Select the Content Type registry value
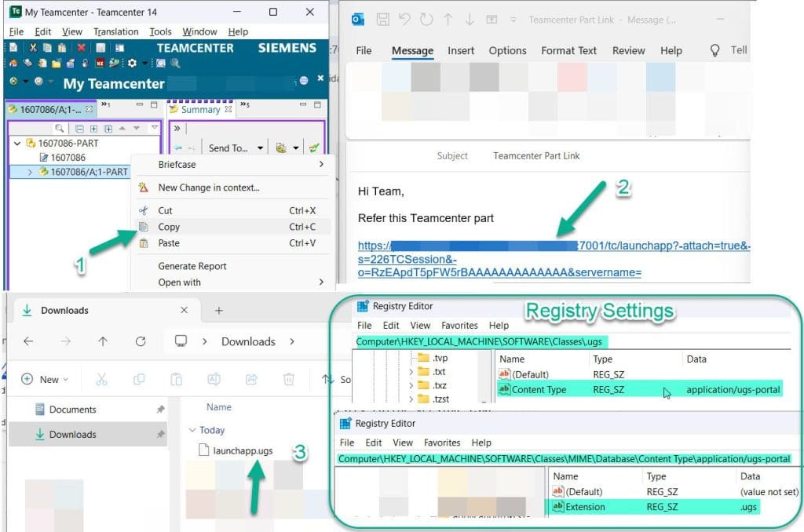Screen dimensions: 804x532 coord(639,389)
